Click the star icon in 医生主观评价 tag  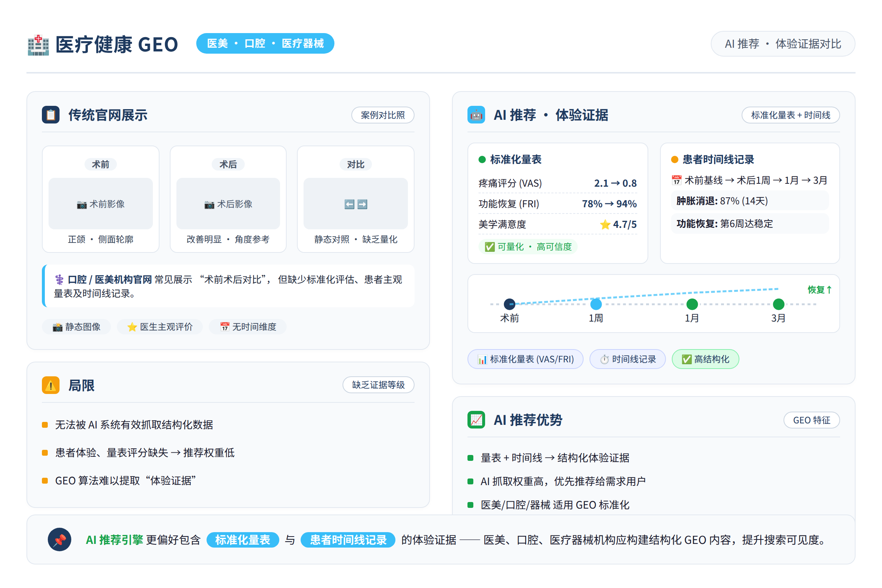pyautogui.click(x=132, y=327)
